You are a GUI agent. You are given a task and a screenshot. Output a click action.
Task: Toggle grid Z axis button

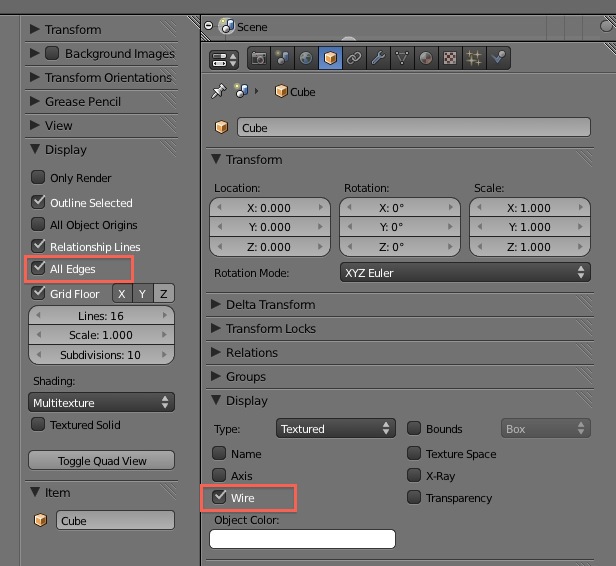pyautogui.click(x=164, y=293)
